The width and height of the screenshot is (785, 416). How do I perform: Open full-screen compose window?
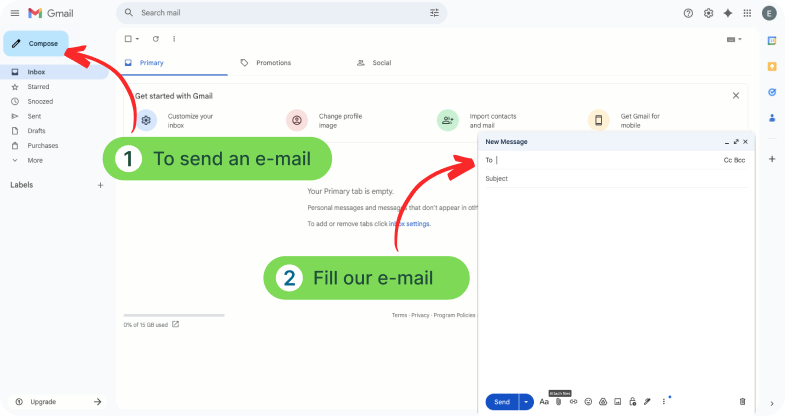click(x=736, y=142)
